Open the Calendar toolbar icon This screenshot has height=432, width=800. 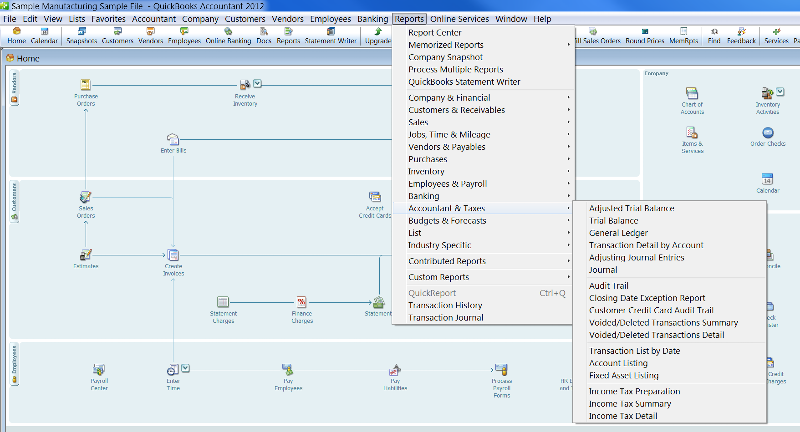click(x=44, y=36)
